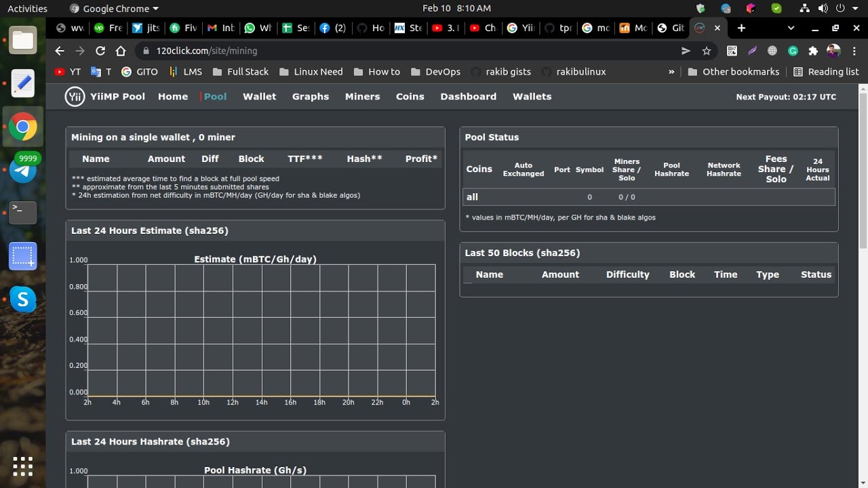
Task: Show applications grid in dock
Action: pos(22,466)
